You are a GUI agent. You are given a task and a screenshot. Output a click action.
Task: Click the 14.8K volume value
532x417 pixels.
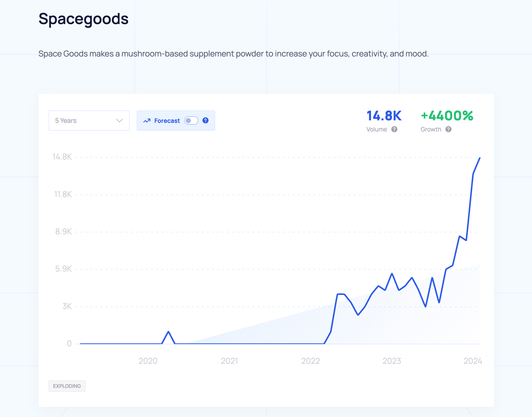(384, 116)
